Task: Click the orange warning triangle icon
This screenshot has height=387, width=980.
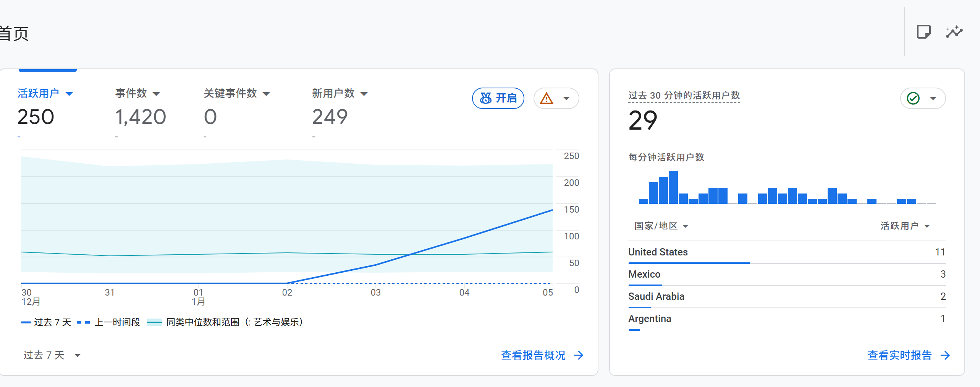Action: (x=547, y=99)
